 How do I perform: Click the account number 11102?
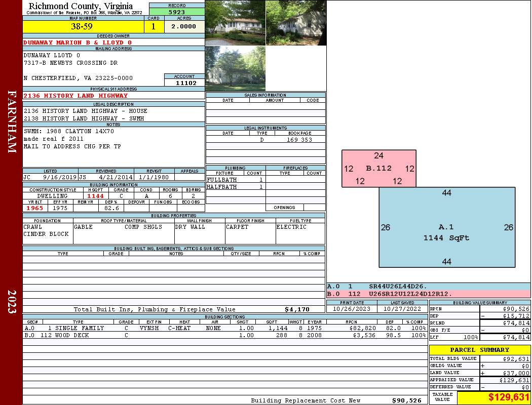(184, 83)
